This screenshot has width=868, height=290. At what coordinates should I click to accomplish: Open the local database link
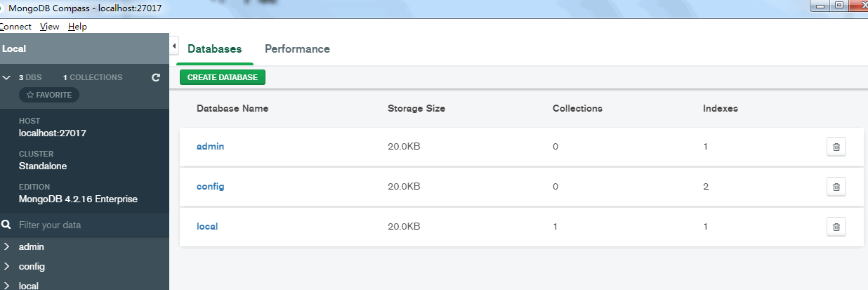coord(207,227)
